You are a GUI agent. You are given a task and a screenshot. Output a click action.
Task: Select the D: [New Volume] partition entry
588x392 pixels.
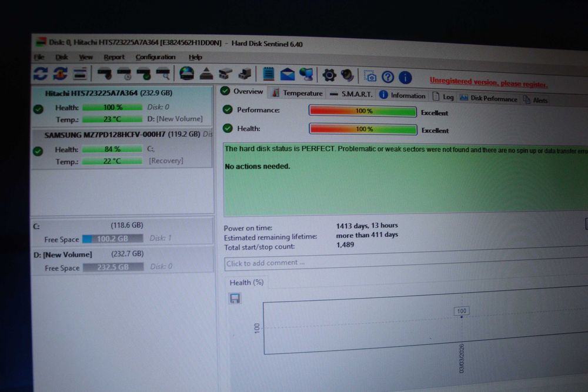[x=123, y=260]
